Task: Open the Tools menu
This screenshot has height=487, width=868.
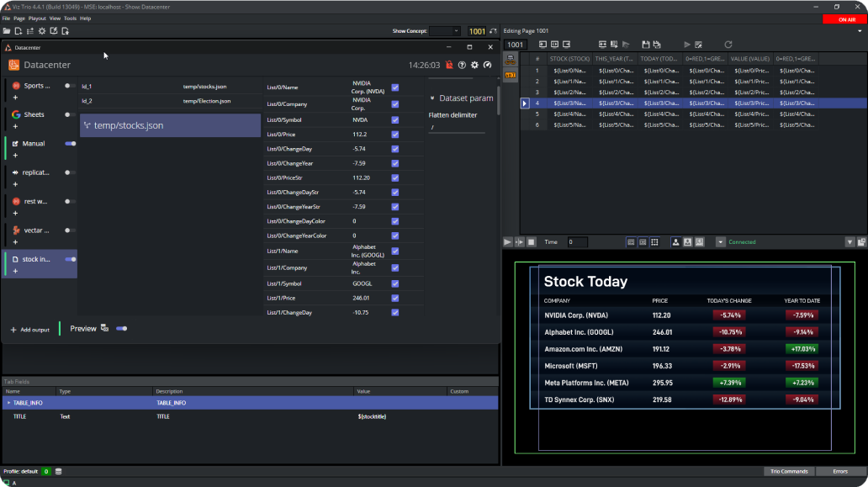Action: click(70, 19)
